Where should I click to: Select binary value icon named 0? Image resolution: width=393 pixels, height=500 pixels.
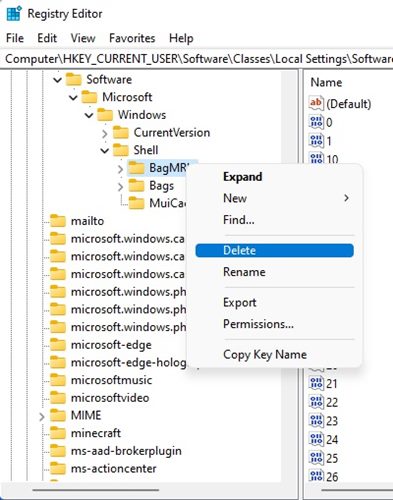[316, 122]
